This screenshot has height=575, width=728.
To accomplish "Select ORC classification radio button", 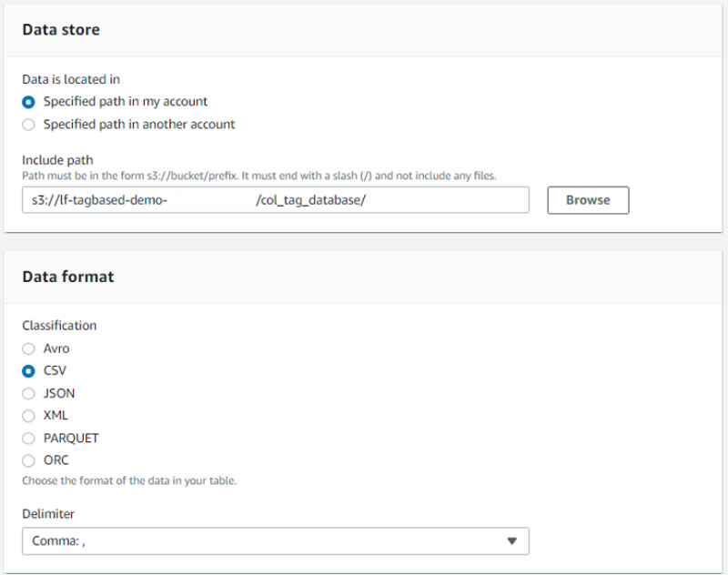I will (x=29, y=460).
